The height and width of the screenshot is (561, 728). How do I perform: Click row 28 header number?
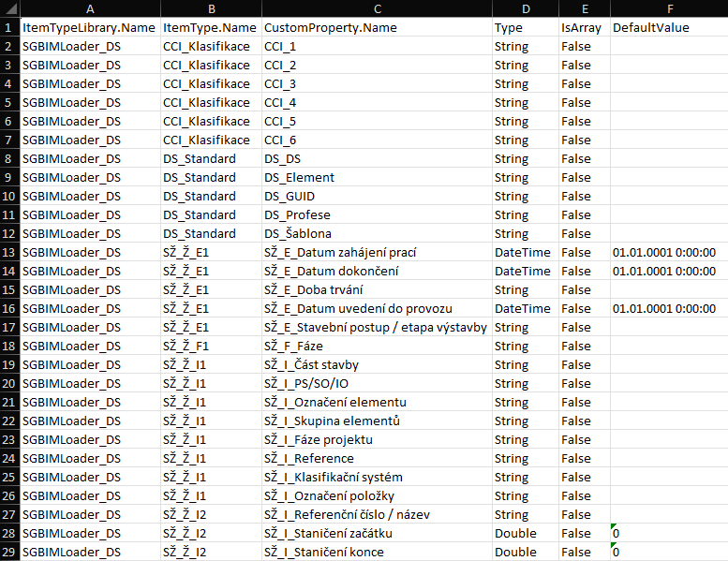click(x=8, y=533)
